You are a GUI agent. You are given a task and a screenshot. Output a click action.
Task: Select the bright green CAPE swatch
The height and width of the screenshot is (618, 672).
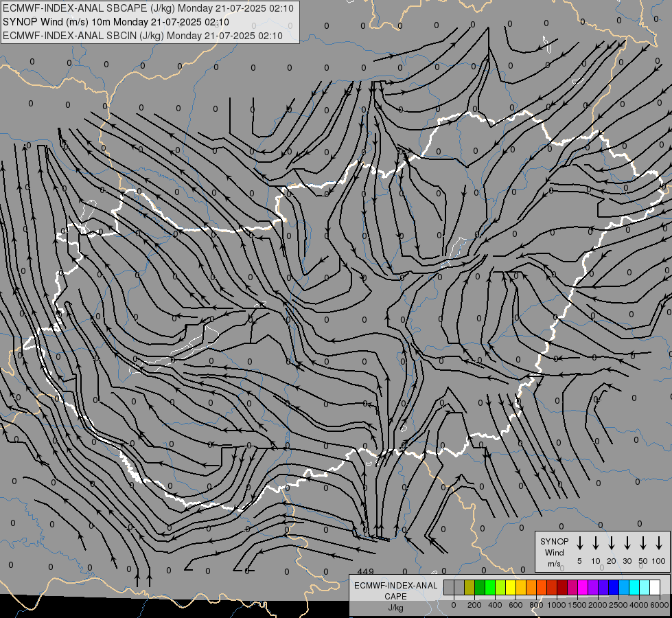(x=490, y=587)
